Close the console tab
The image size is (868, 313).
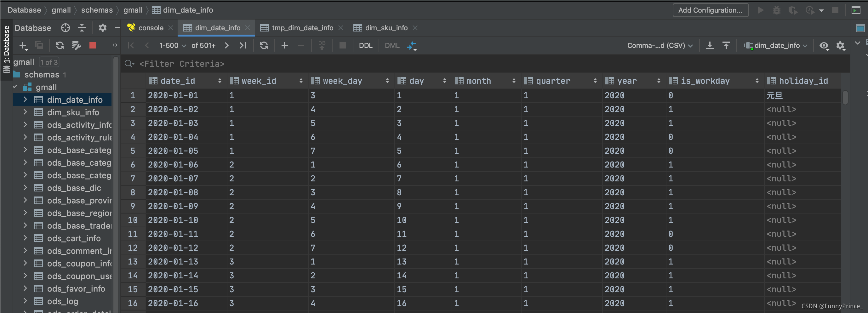(171, 28)
